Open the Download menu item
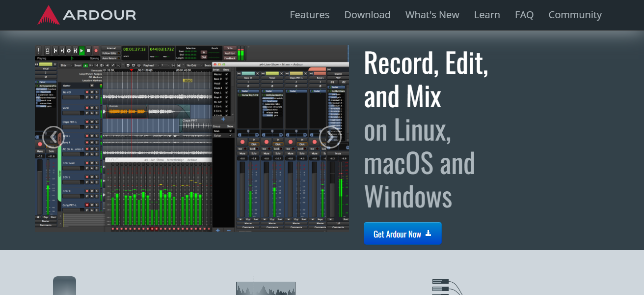 click(367, 15)
